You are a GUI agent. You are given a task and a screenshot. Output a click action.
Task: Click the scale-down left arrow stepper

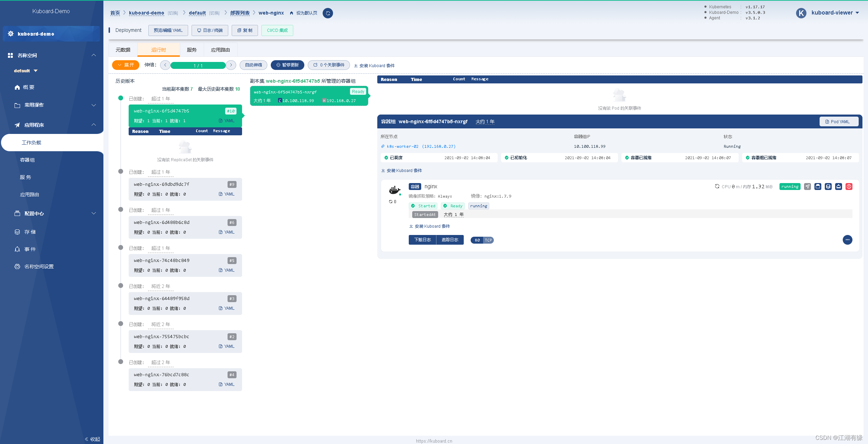click(165, 65)
